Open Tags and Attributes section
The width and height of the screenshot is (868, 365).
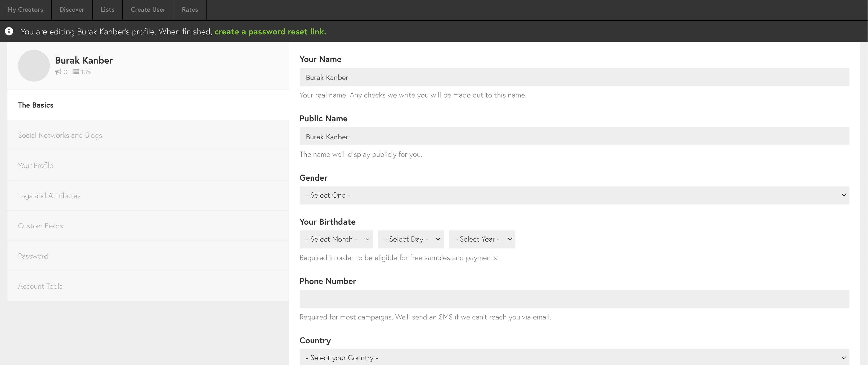148,195
